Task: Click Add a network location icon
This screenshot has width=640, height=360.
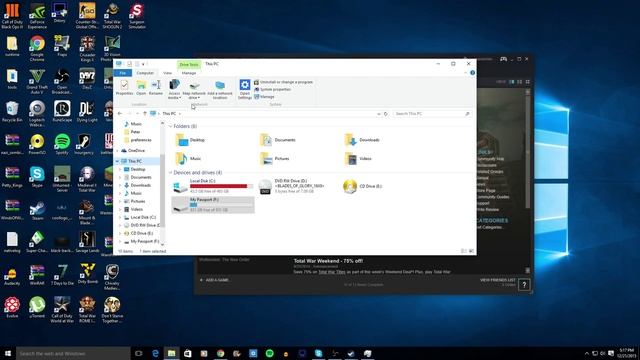Action: click(x=220, y=89)
